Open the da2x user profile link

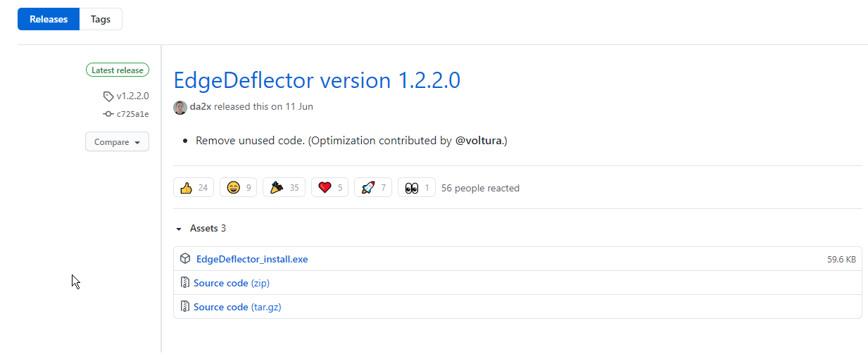tap(201, 107)
